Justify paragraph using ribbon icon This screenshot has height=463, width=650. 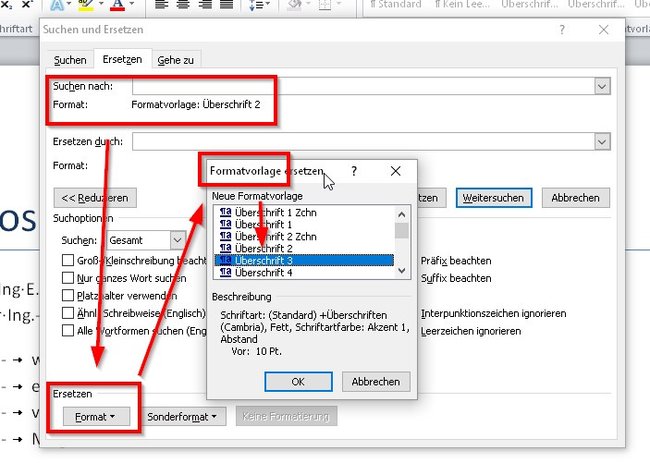[226, 5]
